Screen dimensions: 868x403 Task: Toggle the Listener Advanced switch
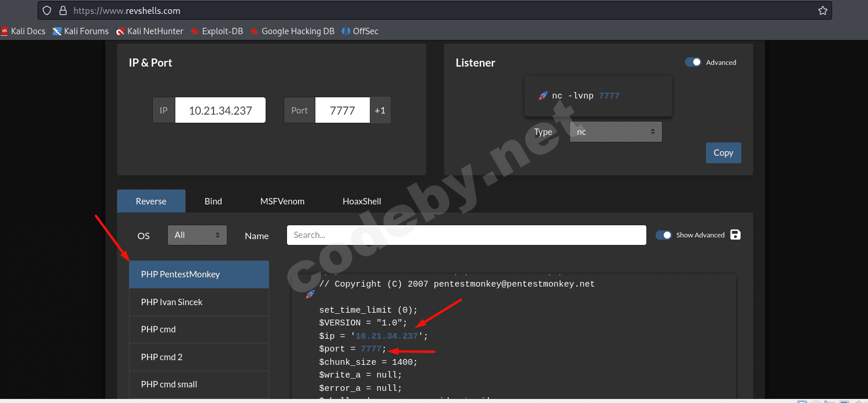(x=693, y=62)
